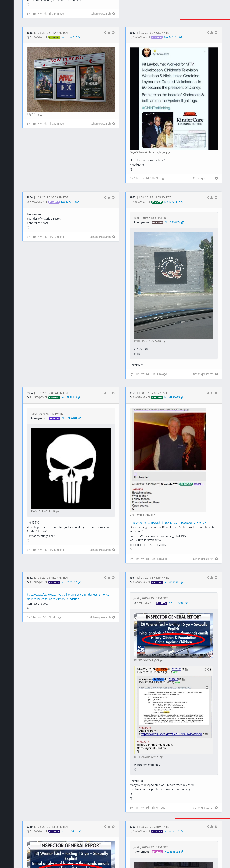Click user ID badge 5a31ca
Viewport: 230px width, 868px height.
pos(55,418)
